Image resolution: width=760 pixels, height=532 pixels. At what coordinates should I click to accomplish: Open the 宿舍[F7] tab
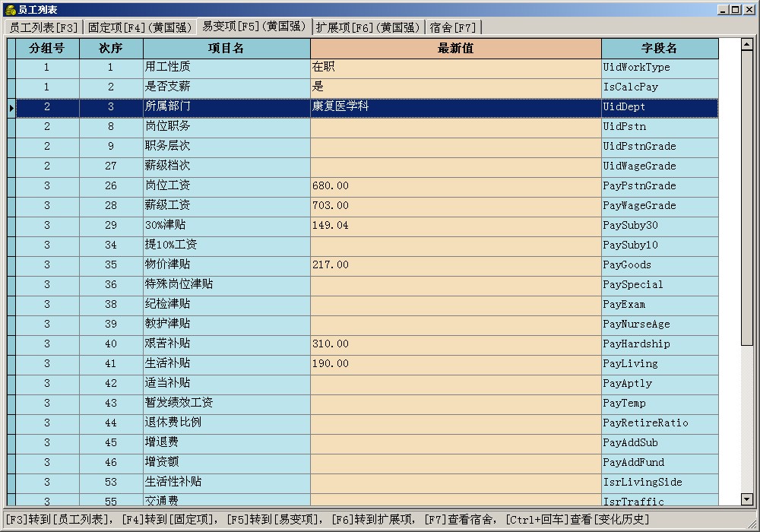click(453, 27)
